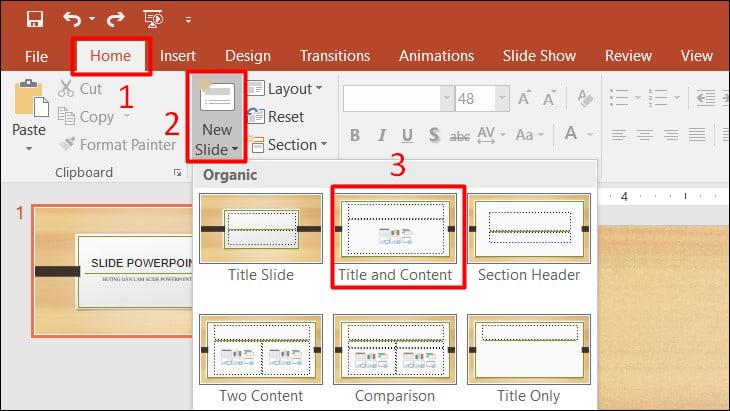The width and height of the screenshot is (730, 411).
Task: Open the Copy dropdown arrow
Action: [126, 116]
